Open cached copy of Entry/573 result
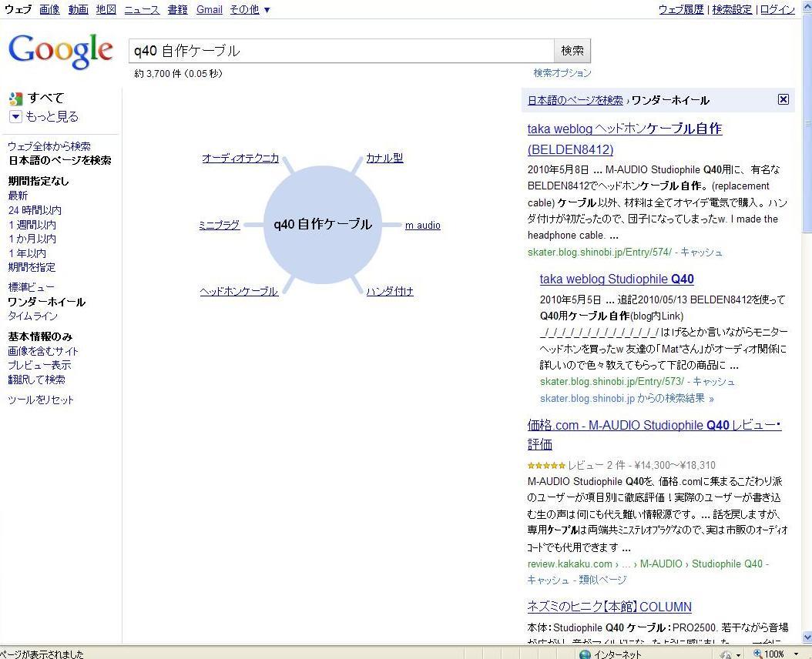 pyautogui.click(x=713, y=382)
